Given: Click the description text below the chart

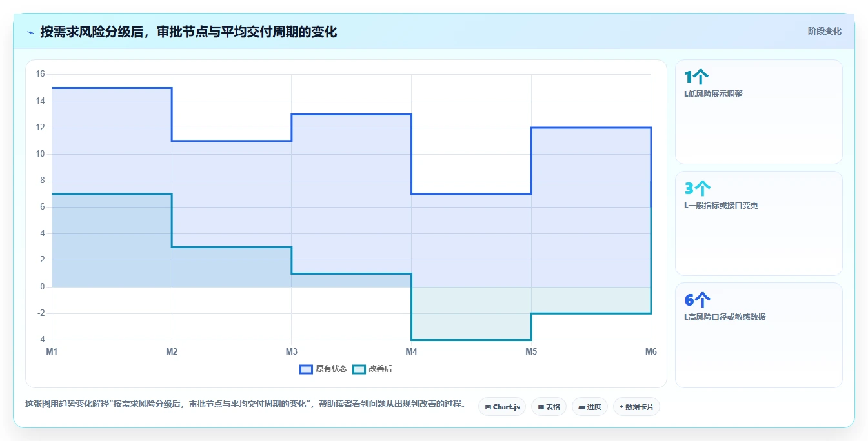Looking at the screenshot, I should 245,404.
